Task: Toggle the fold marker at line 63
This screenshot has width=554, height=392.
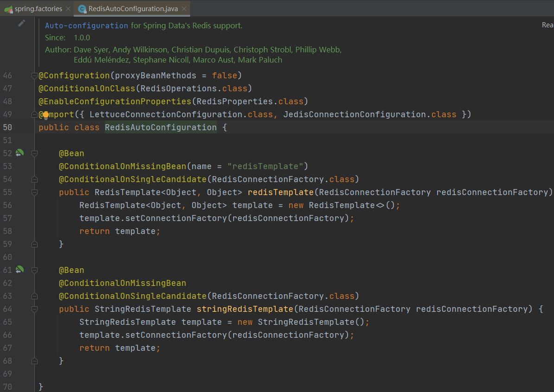Action: tap(34, 296)
